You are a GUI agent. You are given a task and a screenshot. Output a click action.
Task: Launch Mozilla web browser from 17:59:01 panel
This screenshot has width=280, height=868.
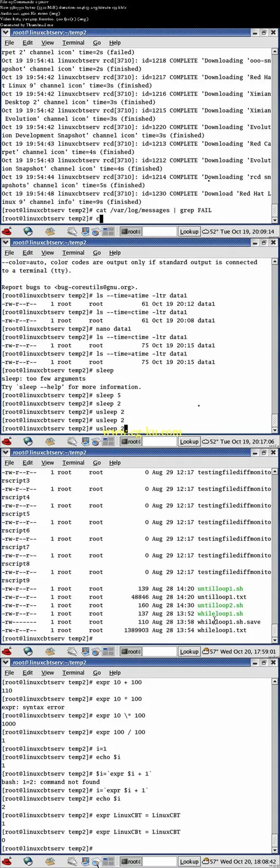(x=28, y=651)
